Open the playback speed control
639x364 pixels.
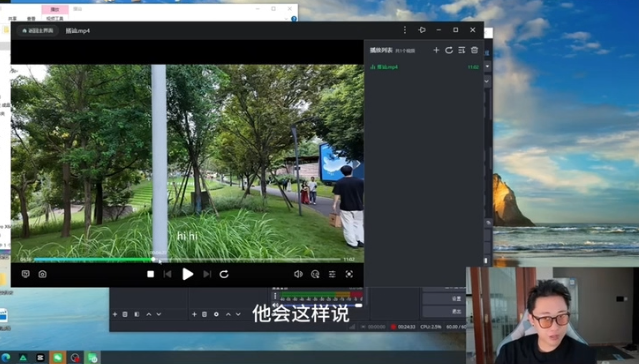coord(315,274)
